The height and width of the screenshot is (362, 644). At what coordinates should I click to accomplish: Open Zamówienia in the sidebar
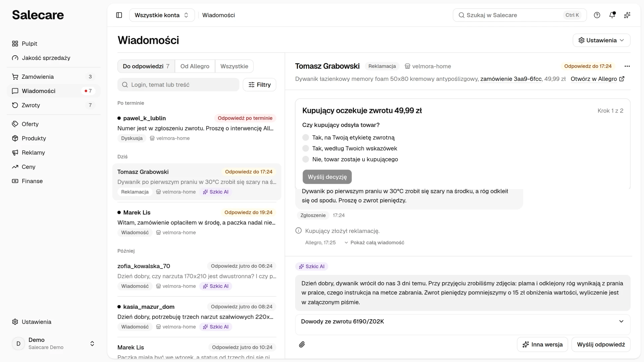[54, 77]
